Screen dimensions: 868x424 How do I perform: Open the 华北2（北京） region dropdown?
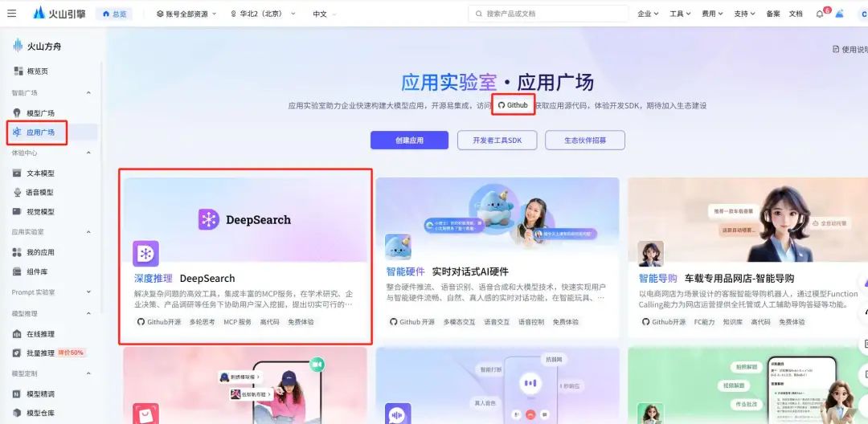pos(263,14)
